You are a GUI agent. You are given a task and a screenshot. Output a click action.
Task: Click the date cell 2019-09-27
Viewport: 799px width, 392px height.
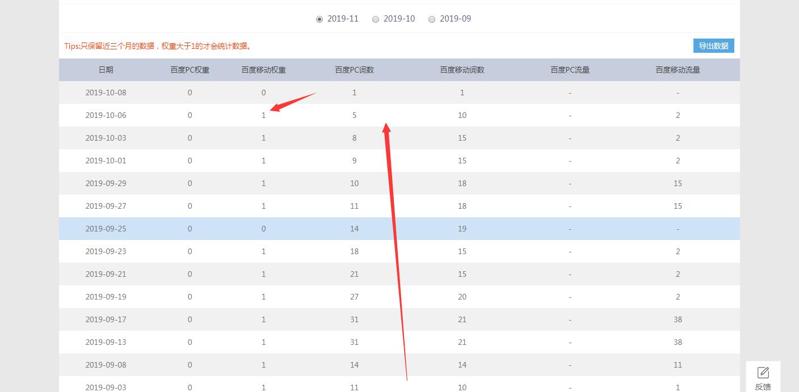[106, 206]
